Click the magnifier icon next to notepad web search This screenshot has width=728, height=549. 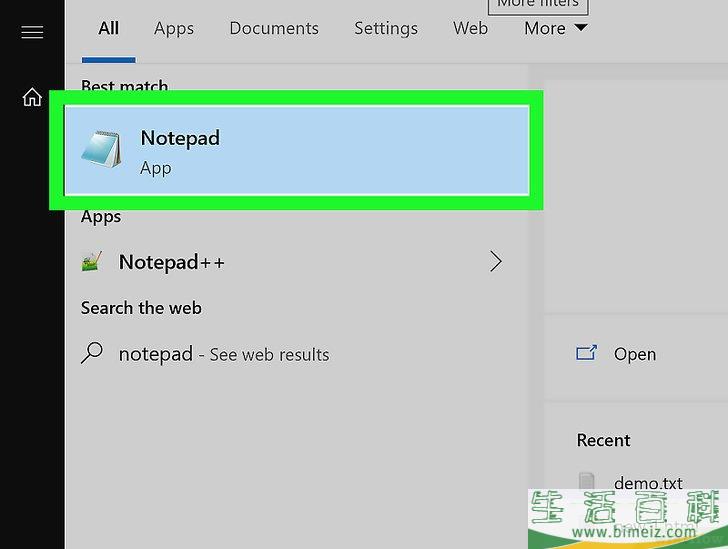pyautogui.click(x=92, y=353)
